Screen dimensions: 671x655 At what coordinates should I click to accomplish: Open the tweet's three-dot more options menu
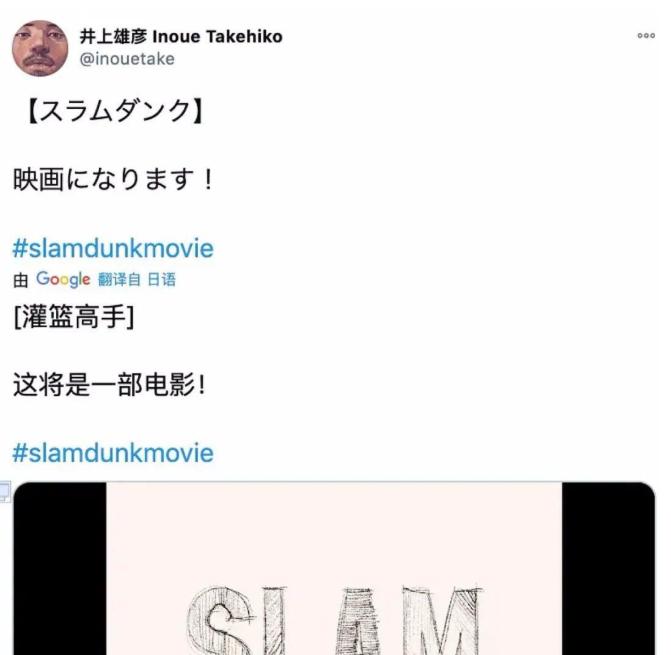point(646,36)
